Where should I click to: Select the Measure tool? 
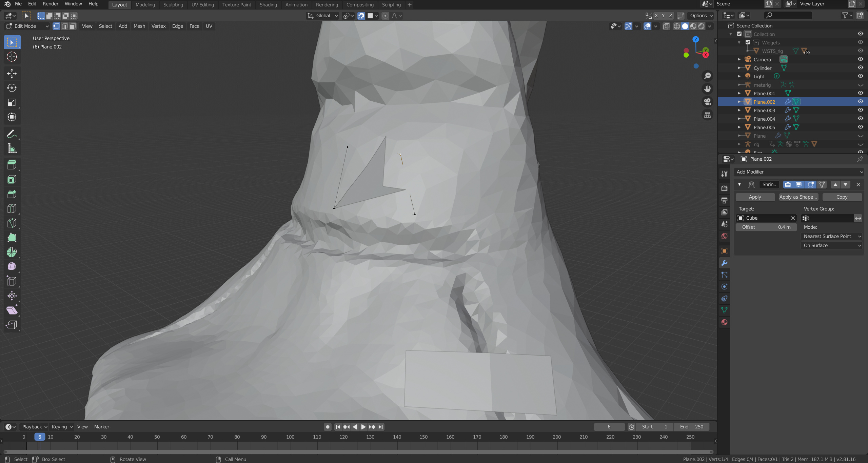point(12,148)
